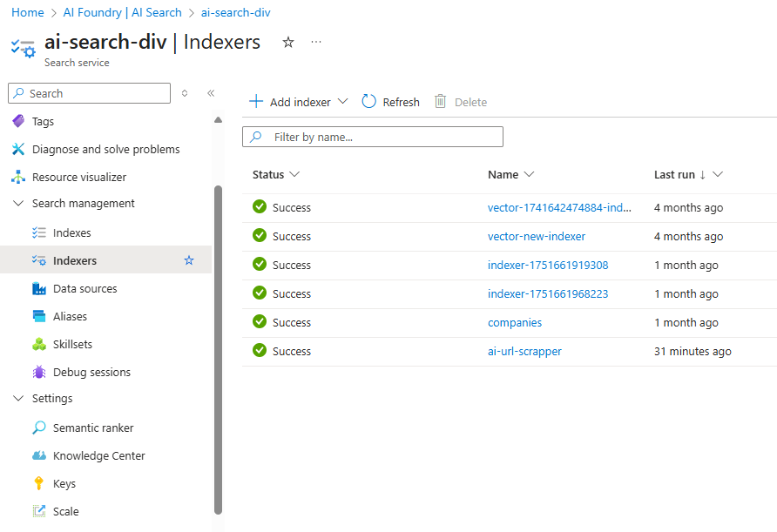Click the circular Refresh icon
The height and width of the screenshot is (532, 777).
coord(369,102)
